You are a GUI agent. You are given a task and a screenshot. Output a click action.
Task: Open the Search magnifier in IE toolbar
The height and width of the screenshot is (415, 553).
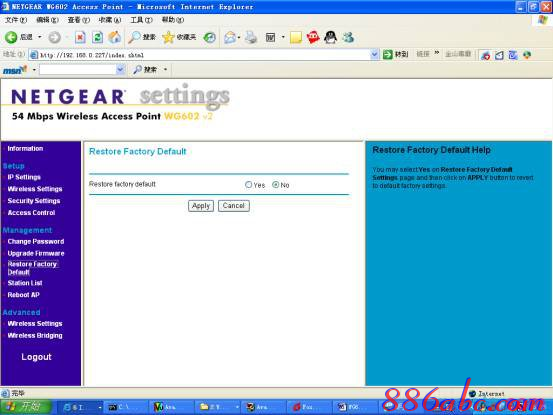[134, 37]
